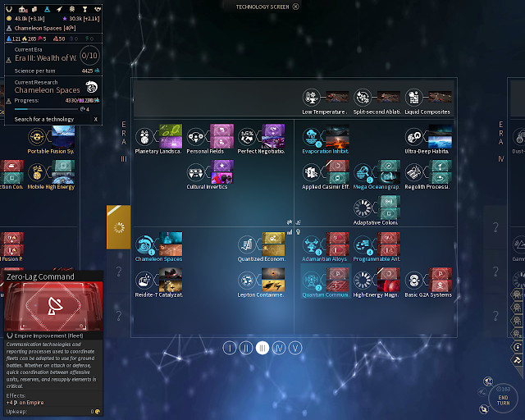Image resolution: width=525 pixels, height=420 pixels.
Task: Select the Low Temperature technology icon
Action: (312, 98)
